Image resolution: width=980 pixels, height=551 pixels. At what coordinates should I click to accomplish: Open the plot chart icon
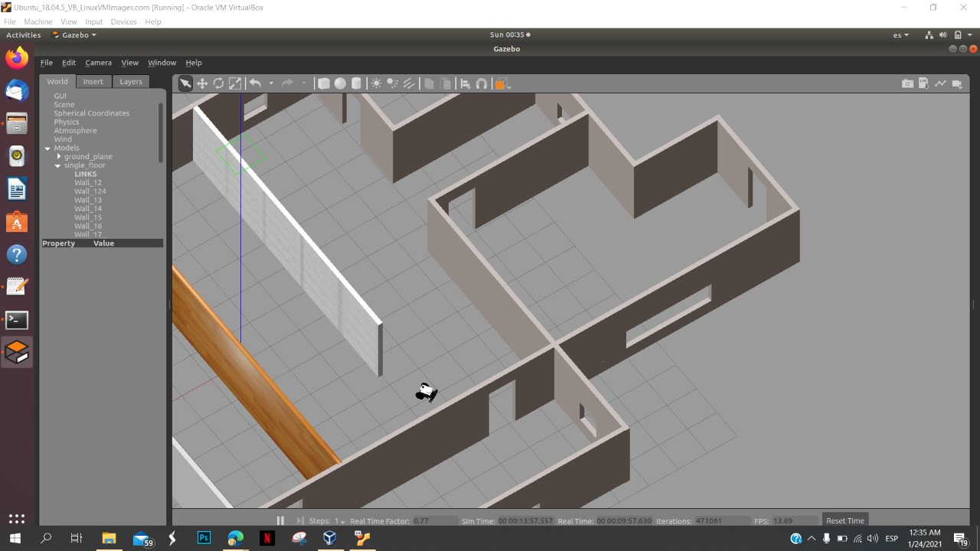[940, 83]
